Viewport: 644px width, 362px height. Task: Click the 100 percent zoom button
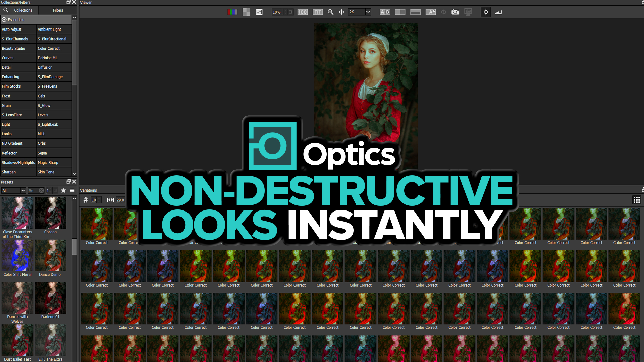(x=302, y=12)
